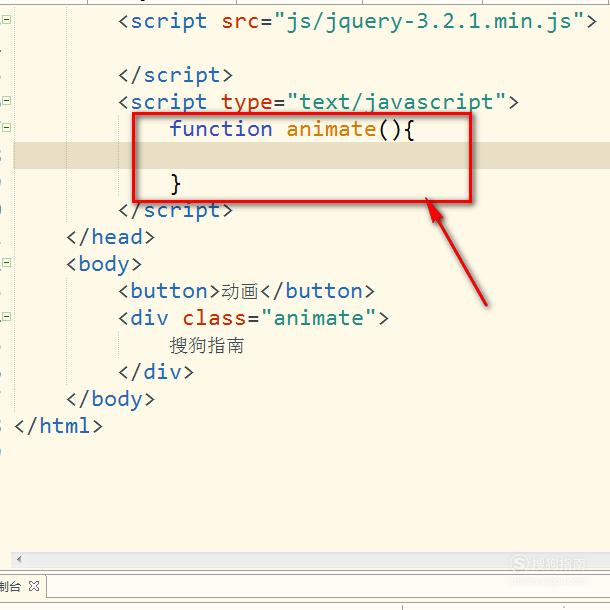This screenshot has height=610, width=610.
Task: Click the type attribute name
Action: pyautogui.click(x=247, y=103)
